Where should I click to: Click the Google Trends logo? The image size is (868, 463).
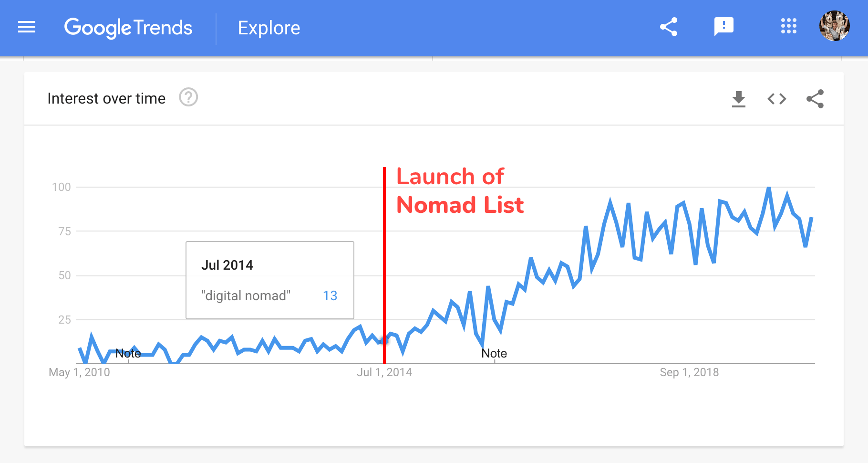click(x=128, y=28)
